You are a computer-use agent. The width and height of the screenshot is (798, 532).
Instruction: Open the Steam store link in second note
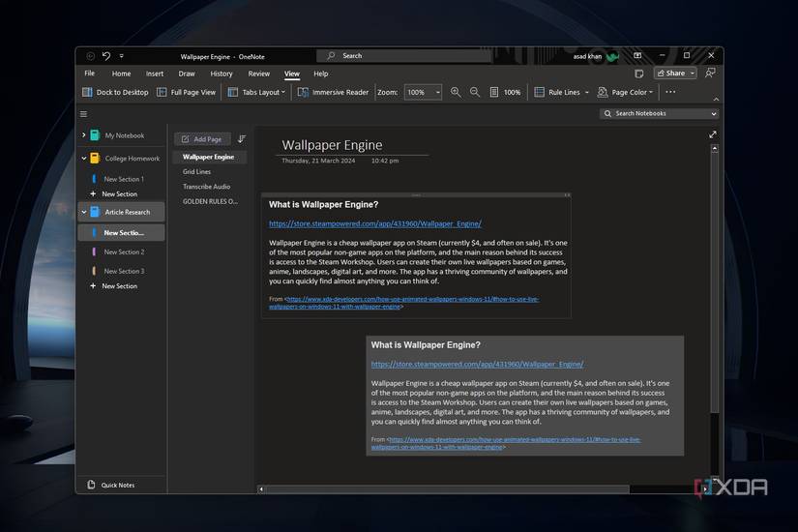tap(478, 364)
